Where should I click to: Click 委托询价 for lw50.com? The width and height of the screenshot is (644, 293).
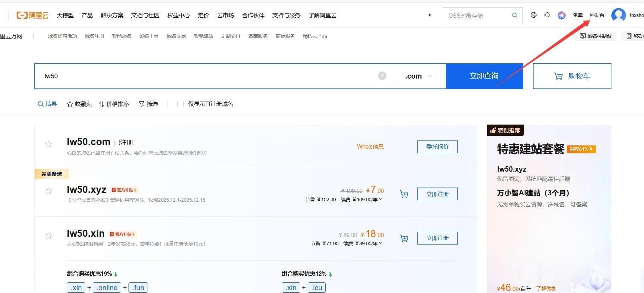[x=438, y=147]
